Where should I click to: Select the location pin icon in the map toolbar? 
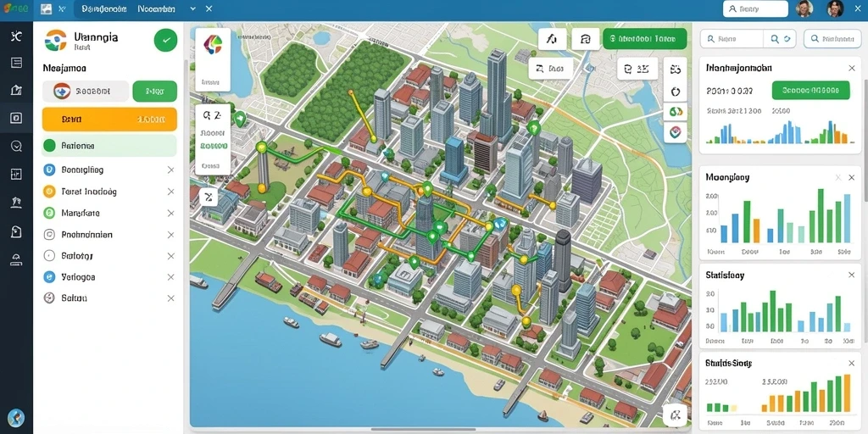676,132
